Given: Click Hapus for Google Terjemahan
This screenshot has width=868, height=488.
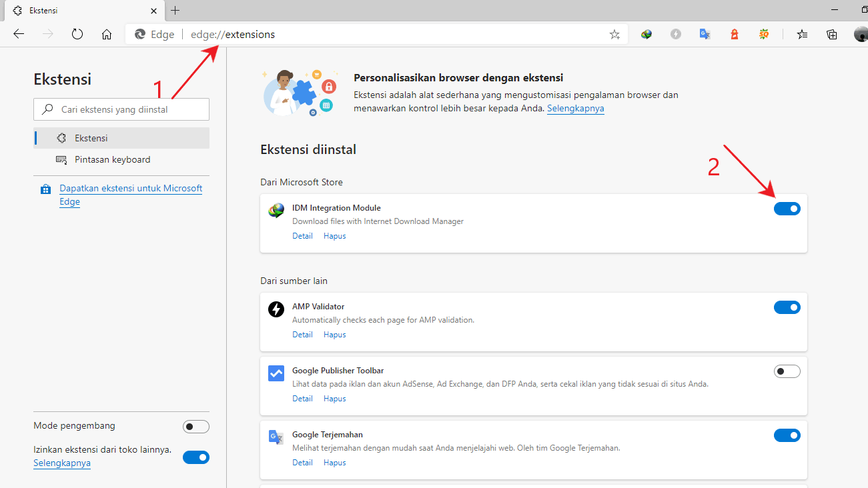Looking at the screenshot, I should pyautogui.click(x=335, y=463).
